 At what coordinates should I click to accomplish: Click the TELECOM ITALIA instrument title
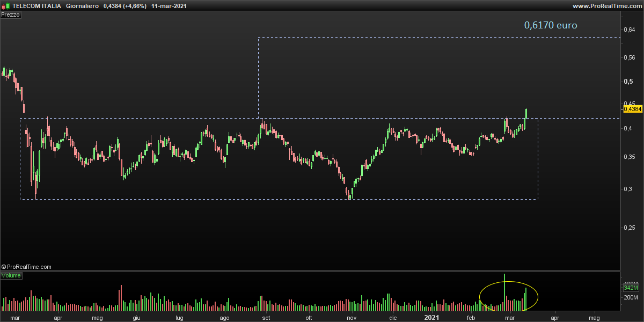tap(36, 5)
